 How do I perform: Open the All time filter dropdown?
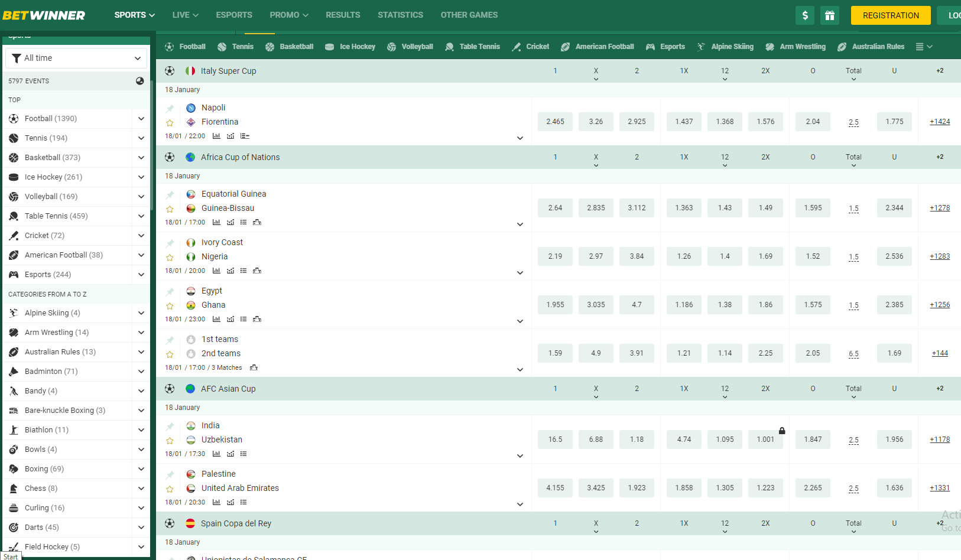[76, 58]
